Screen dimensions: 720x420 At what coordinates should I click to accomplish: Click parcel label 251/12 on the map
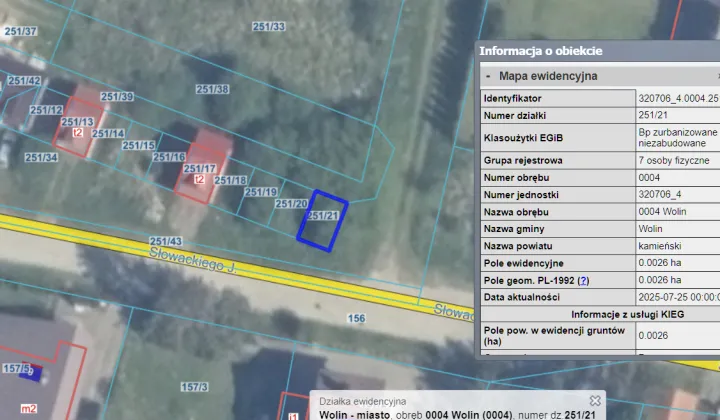click(x=46, y=110)
